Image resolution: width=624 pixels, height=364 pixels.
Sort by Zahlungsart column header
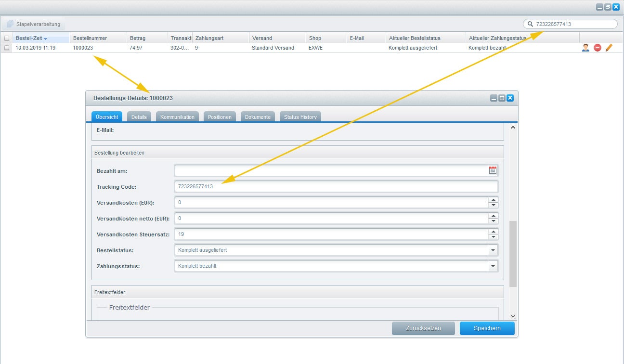pos(221,38)
